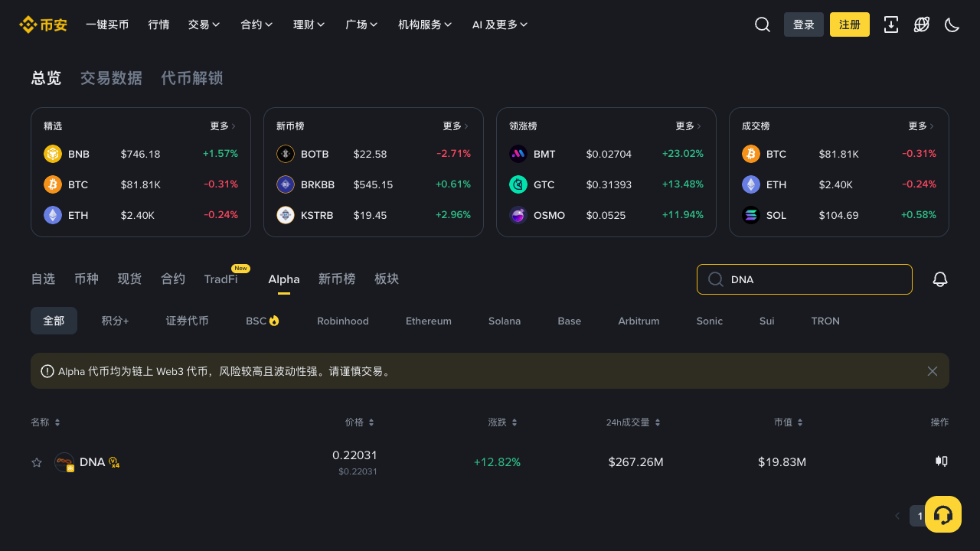This screenshot has width=980, height=551.
Task: Open 更多 link in 精选 card
Action: [x=224, y=126]
